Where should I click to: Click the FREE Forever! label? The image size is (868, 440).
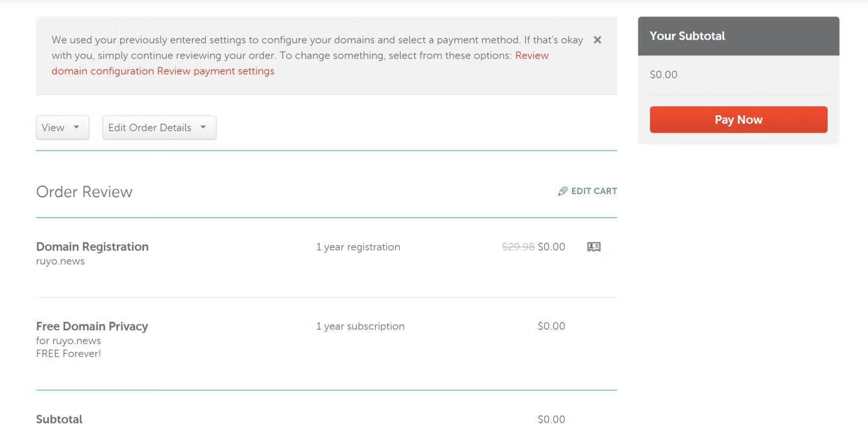point(69,354)
